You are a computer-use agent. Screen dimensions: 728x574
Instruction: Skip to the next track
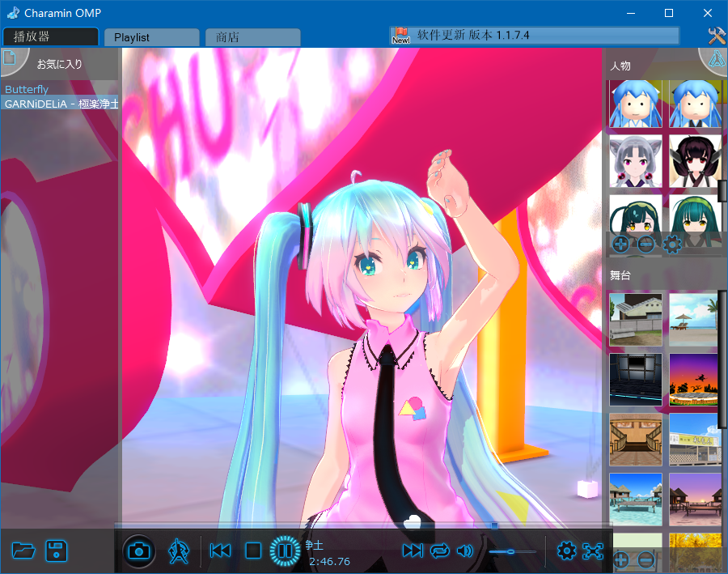(x=413, y=551)
